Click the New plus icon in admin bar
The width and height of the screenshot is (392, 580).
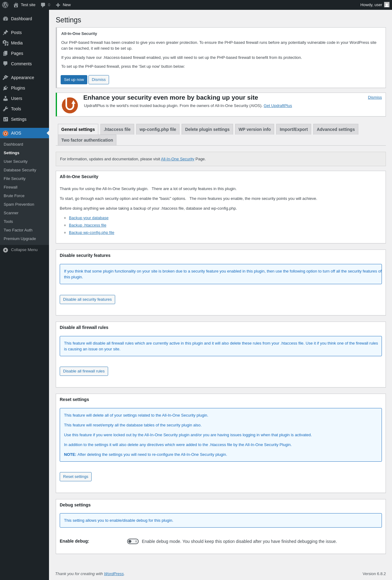click(58, 5)
